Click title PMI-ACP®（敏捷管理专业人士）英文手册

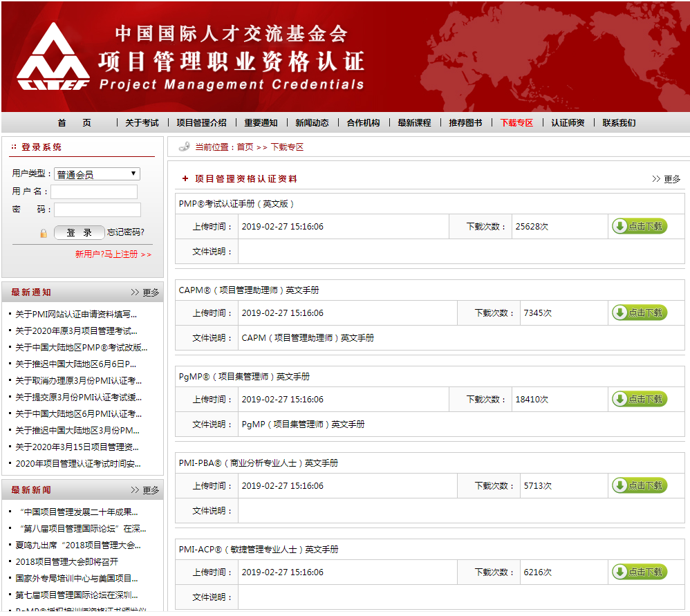[259, 550]
